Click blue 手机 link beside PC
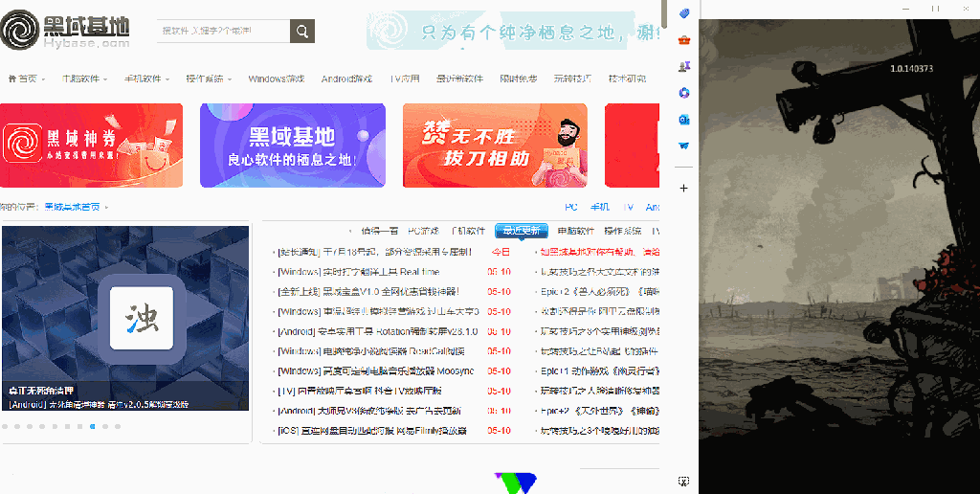 point(600,207)
